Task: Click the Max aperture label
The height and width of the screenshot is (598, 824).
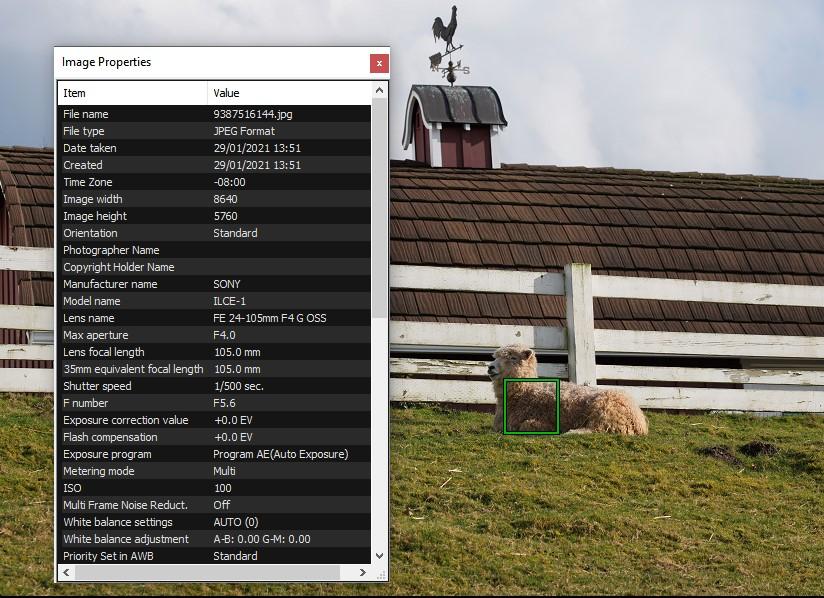Action: click(x=96, y=335)
